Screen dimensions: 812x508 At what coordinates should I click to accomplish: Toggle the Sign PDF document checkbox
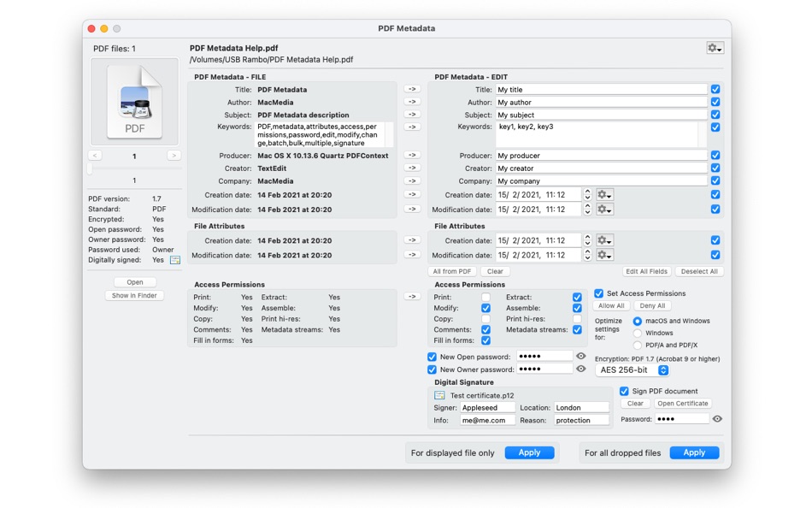pos(624,390)
